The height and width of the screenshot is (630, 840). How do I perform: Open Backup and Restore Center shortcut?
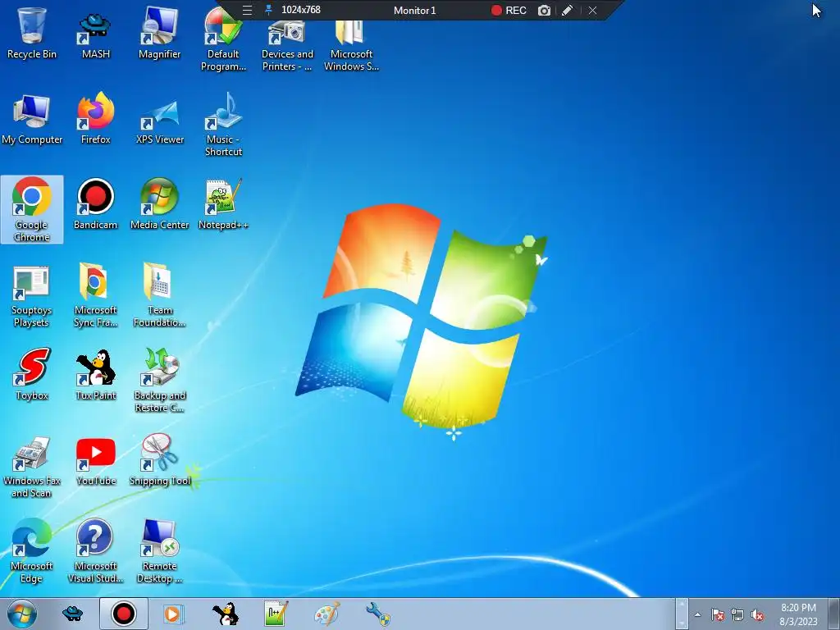pyautogui.click(x=159, y=381)
